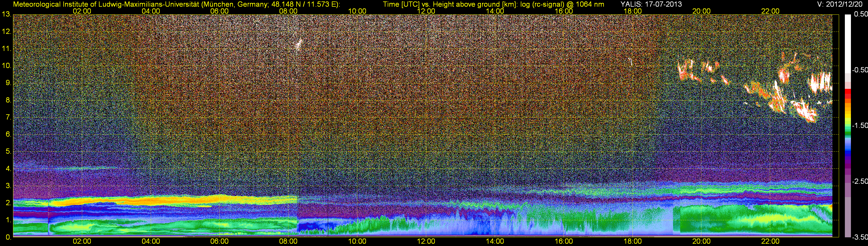Click the 16:00 label on the bottom time axis

click(564, 241)
